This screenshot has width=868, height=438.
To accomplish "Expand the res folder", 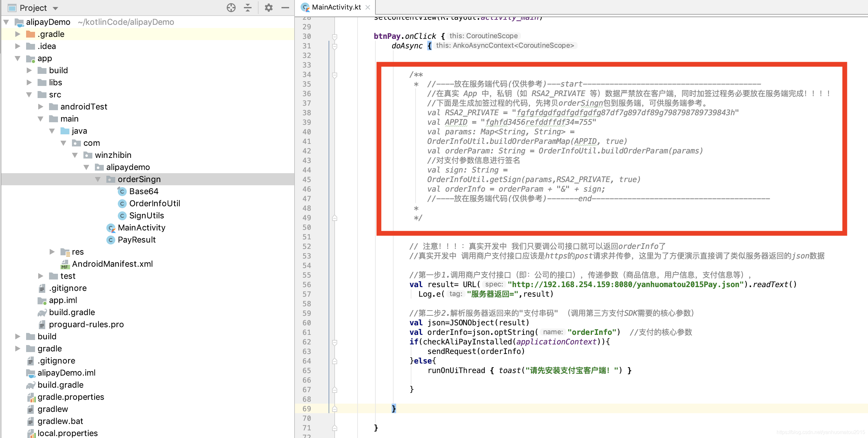I will point(52,252).
